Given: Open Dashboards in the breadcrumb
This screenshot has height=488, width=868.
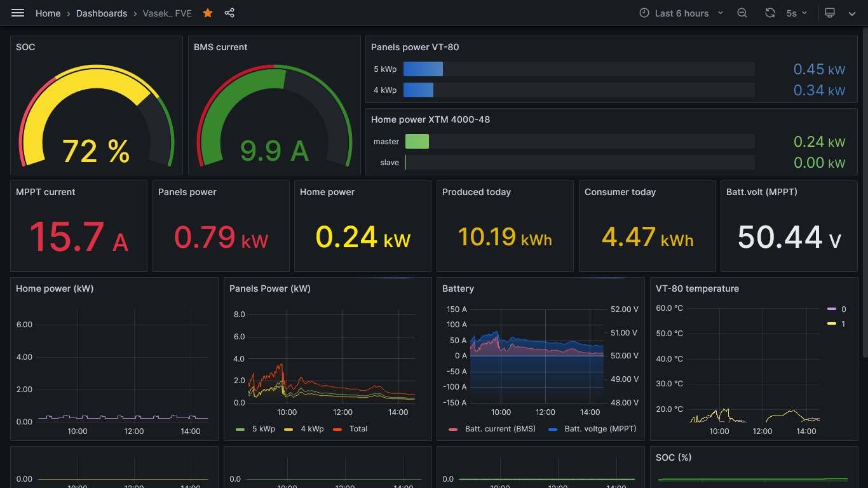Looking at the screenshot, I should (102, 13).
